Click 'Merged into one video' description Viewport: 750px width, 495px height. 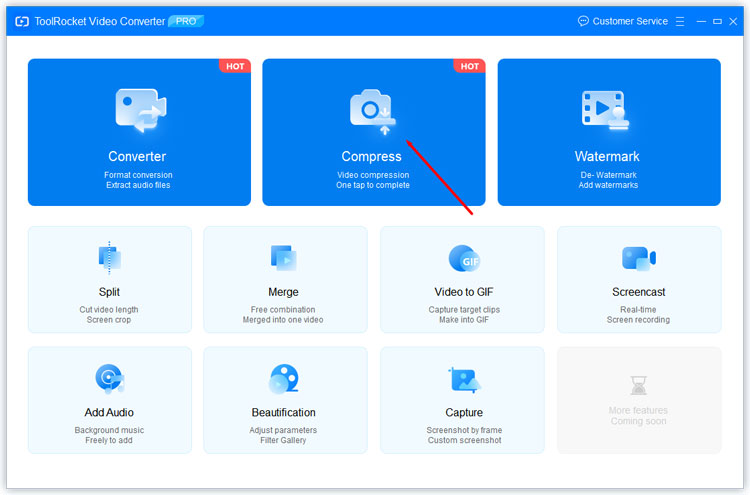283,319
